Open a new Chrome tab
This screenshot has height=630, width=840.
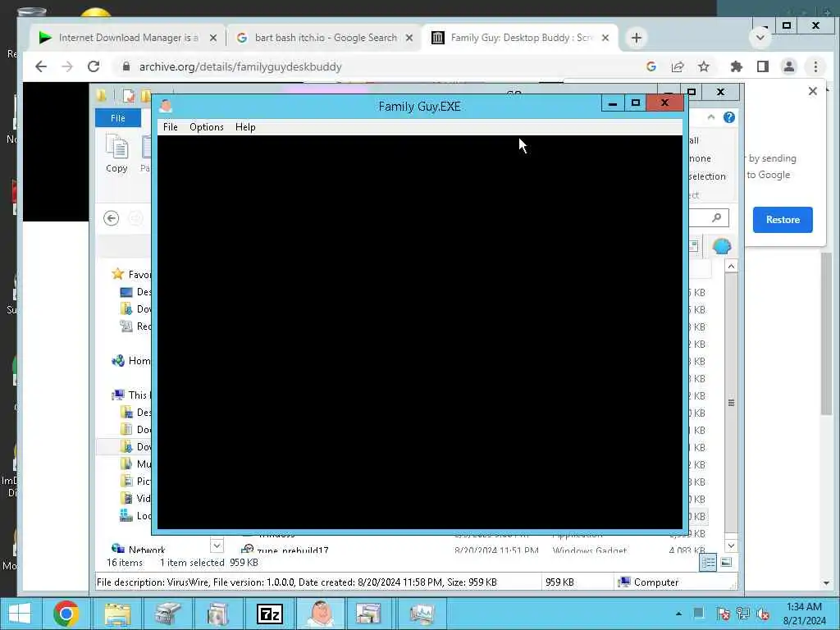[636, 38]
